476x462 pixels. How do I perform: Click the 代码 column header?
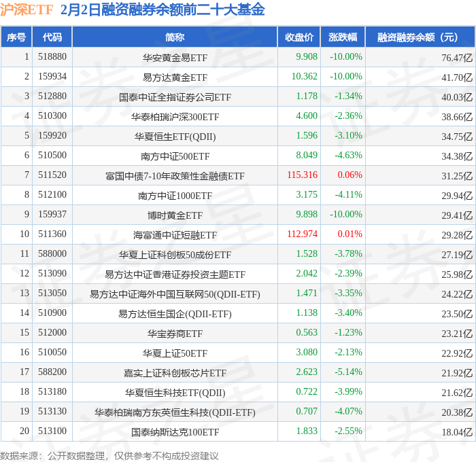pos(52,37)
